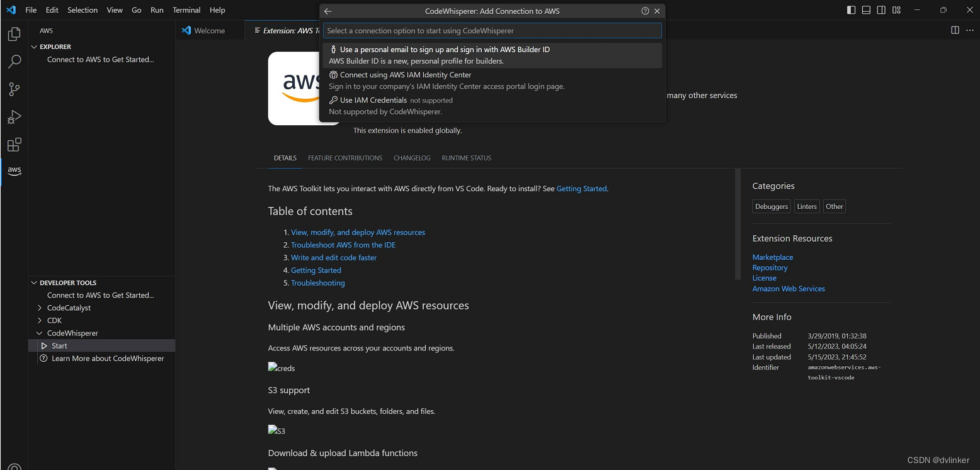Viewport: 980px width, 470px height.
Task: Open the AWS Toolkit activity bar icon
Action: (x=14, y=171)
